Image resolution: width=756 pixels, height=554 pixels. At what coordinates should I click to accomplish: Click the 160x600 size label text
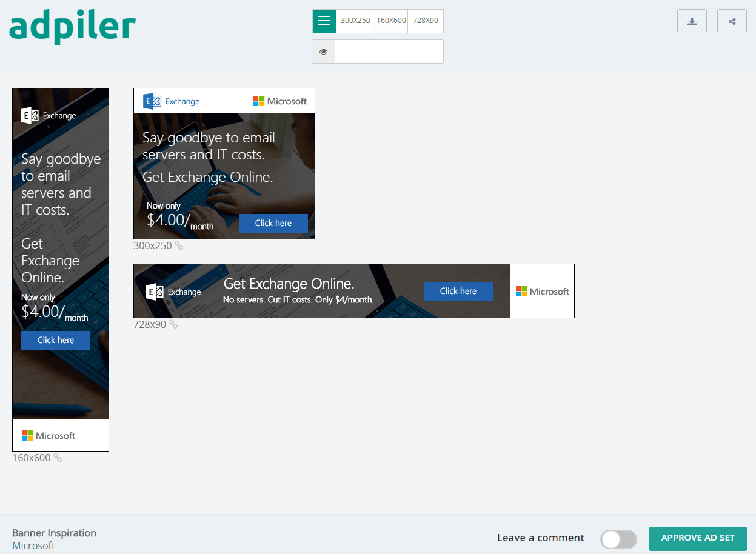(32, 458)
